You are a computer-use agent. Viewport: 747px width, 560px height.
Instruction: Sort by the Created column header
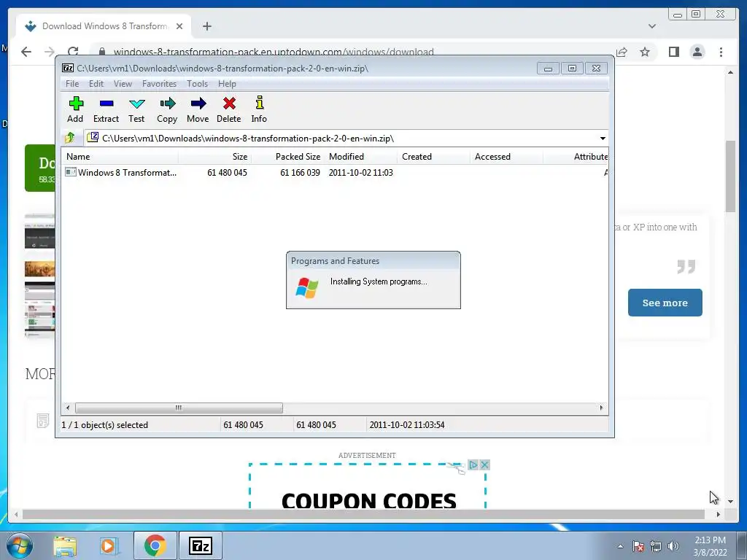coord(433,157)
